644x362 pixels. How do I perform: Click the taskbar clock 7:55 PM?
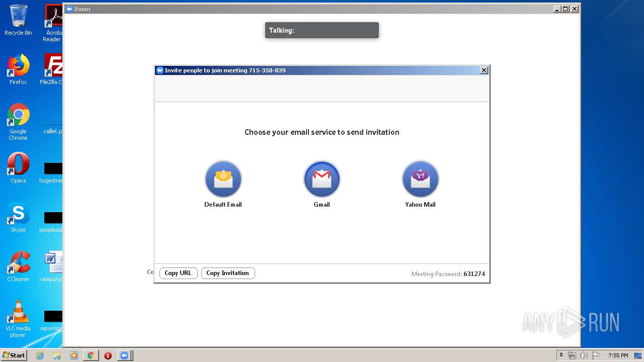coord(618,355)
